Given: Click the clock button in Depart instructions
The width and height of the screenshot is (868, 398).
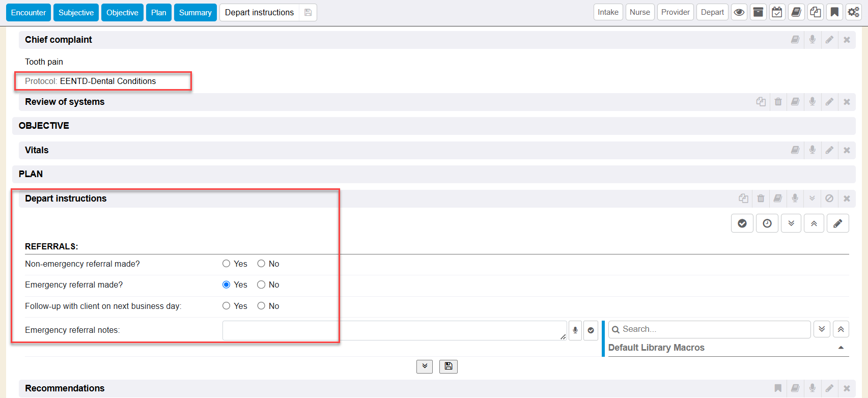Looking at the screenshot, I should click(x=767, y=223).
